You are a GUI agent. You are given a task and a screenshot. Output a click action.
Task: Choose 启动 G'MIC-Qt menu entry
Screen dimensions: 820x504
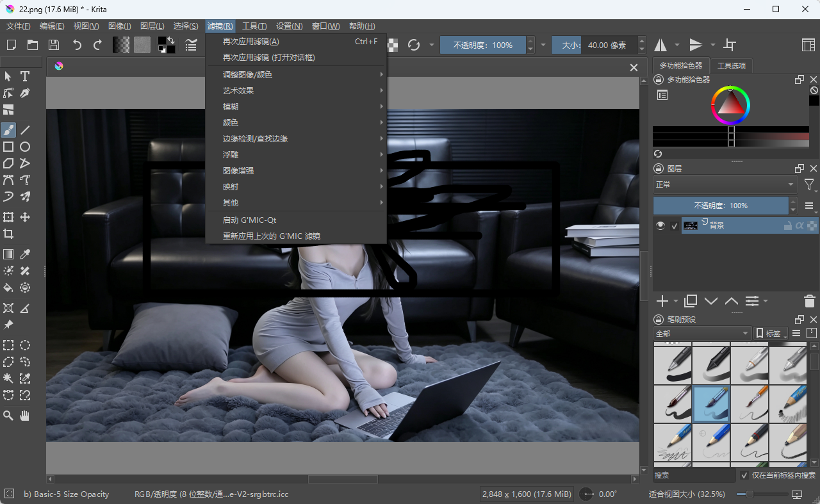(296, 220)
